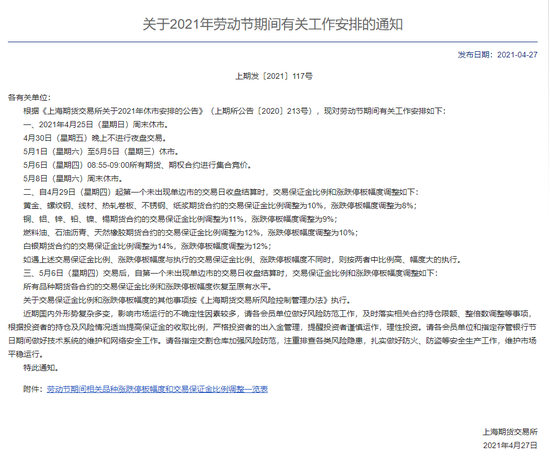Click the title 关于2021年劳动节期间有关工作安排的通知

tap(273, 25)
